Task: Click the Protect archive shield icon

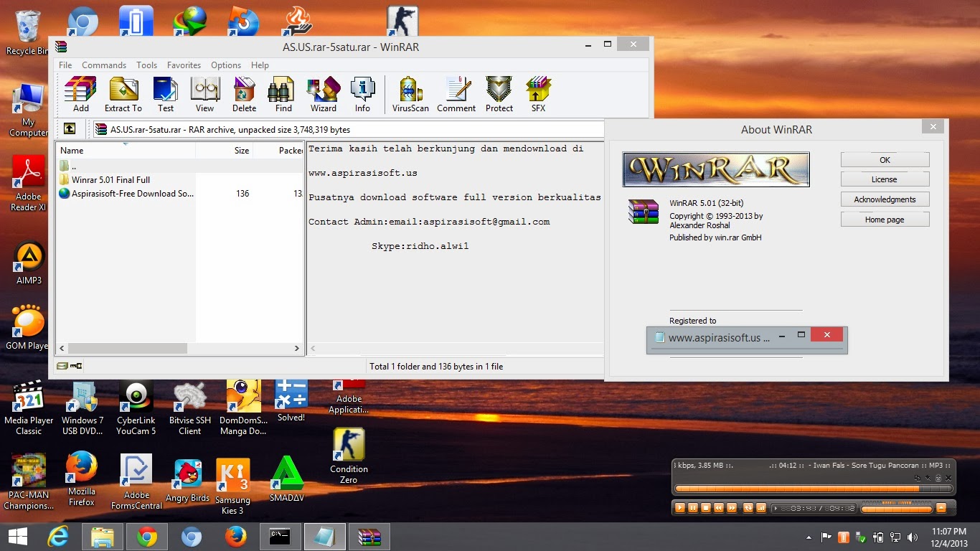Action: [499, 95]
